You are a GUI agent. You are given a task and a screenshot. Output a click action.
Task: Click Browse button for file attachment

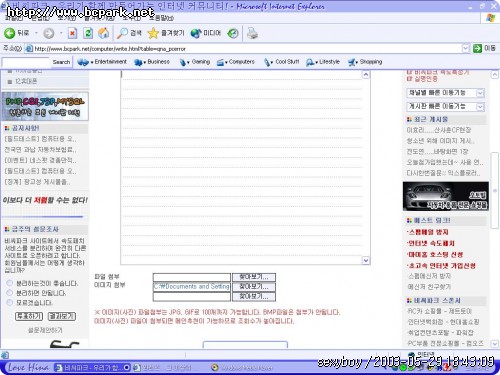tap(254, 277)
